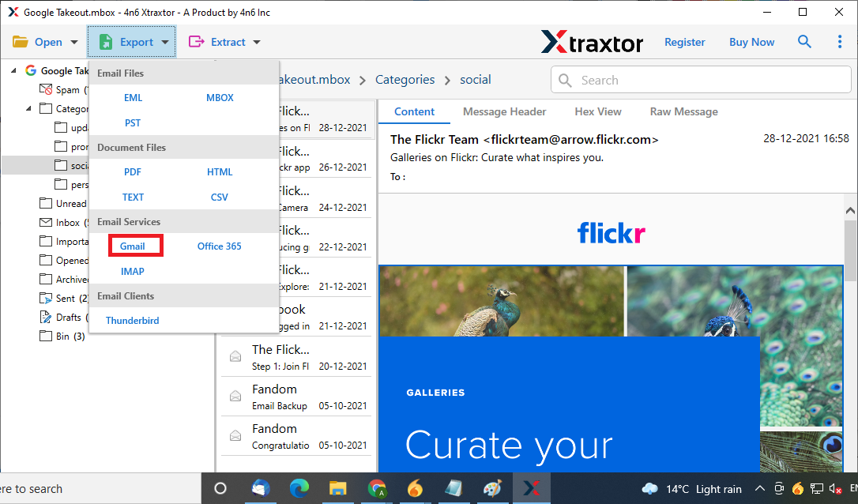The height and width of the screenshot is (504, 858).
Task: Collapse the Categories tree node
Action: pyautogui.click(x=29, y=109)
